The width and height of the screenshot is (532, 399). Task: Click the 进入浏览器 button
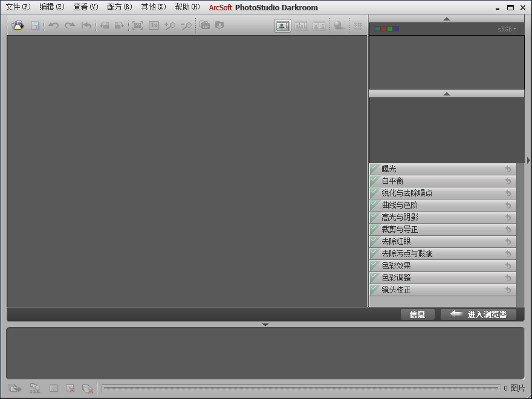(478, 314)
